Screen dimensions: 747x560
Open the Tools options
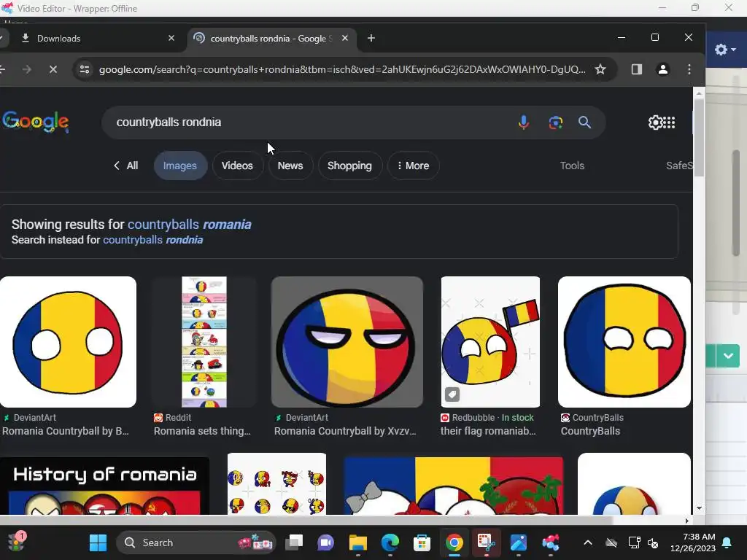572,166
